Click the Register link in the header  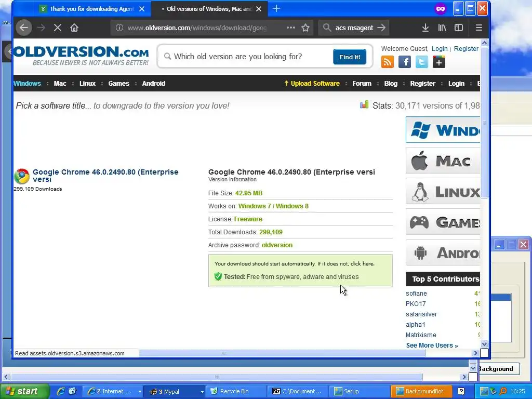(466, 49)
